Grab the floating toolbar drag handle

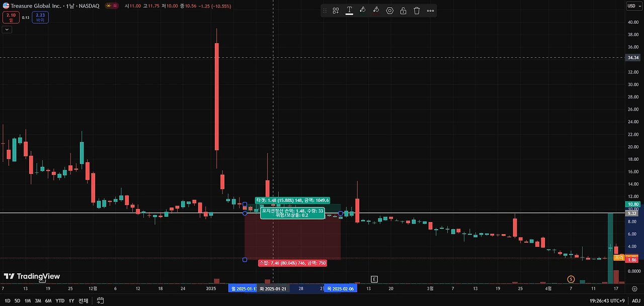325,11
